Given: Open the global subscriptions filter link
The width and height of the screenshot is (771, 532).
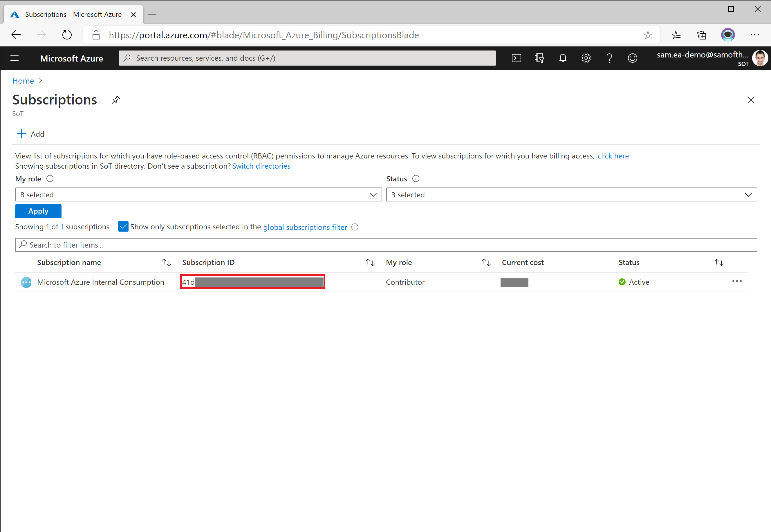Looking at the screenshot, I should tap(305, 227).
